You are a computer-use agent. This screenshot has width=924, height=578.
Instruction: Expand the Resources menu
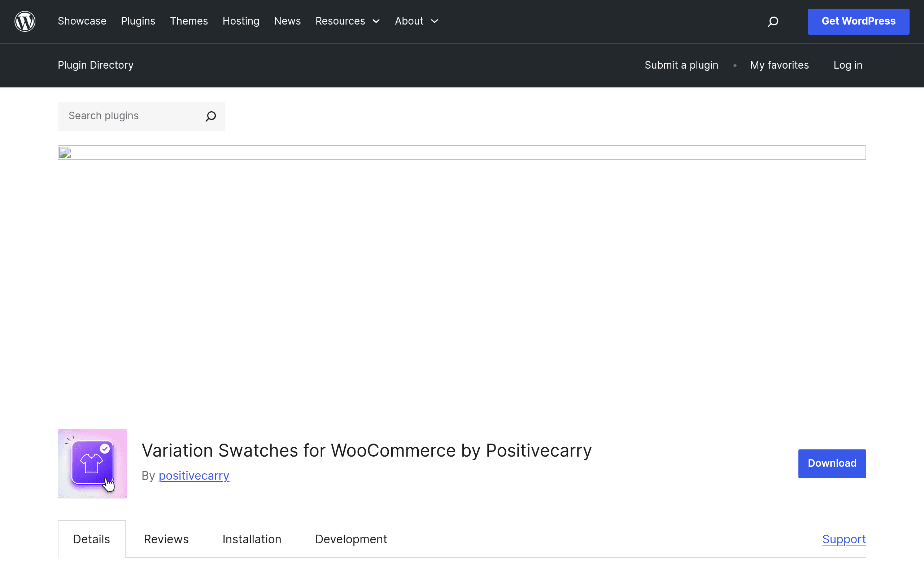(348, 21)
